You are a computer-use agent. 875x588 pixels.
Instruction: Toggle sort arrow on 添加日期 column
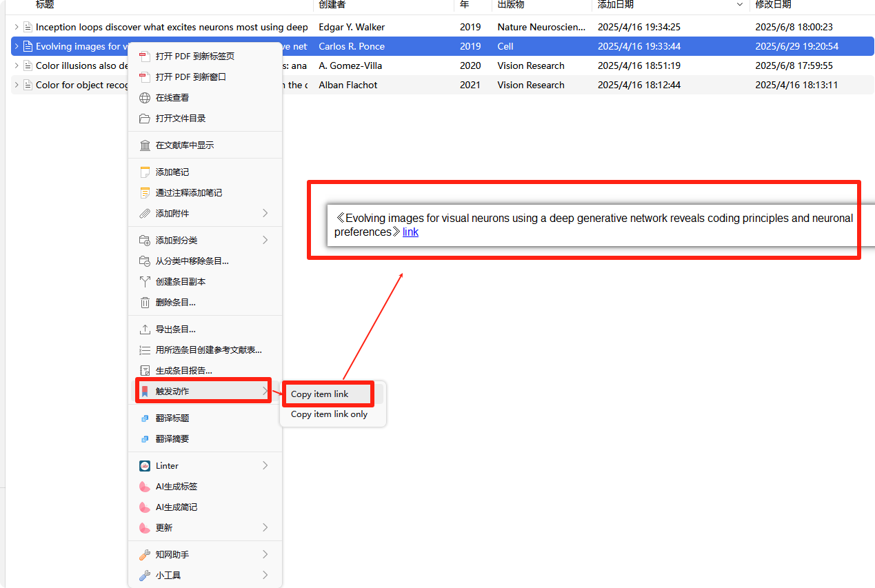coord(740,5)
